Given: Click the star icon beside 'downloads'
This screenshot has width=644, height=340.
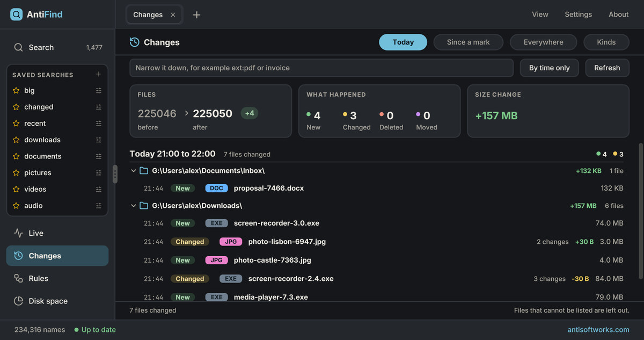Looking at the screenshot, I should click(x=16, y=140).
